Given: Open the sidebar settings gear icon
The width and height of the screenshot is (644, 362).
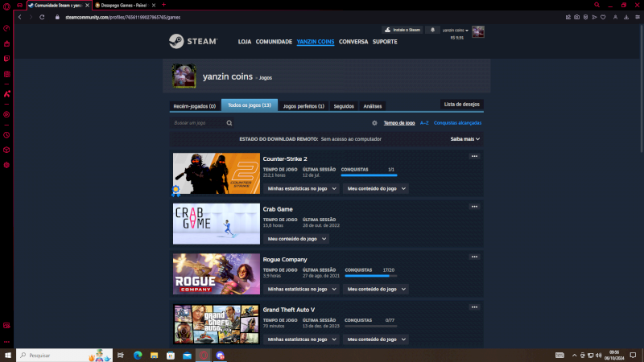Looking at the screenshot, I should [x=6, y=165].
